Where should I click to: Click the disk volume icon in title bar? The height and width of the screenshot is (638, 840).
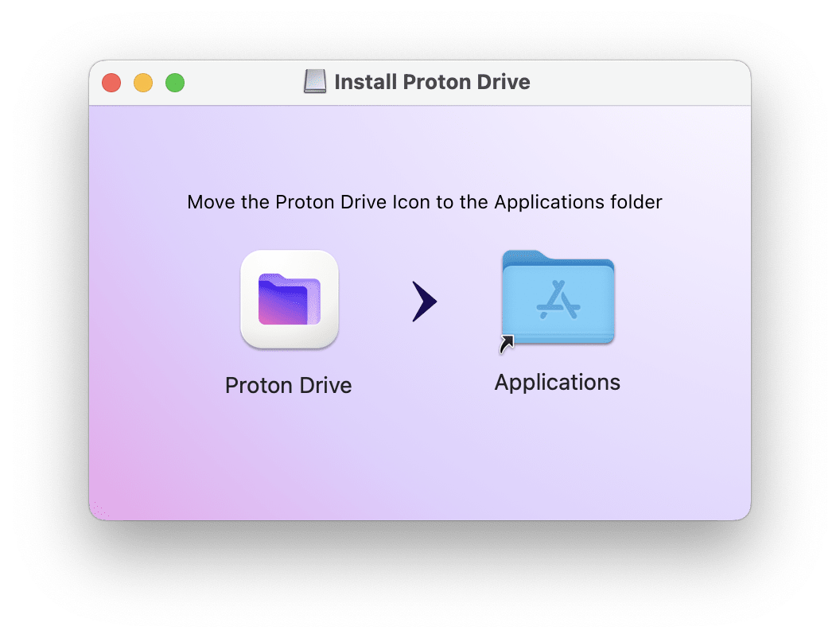pyautogui.click(x=315, y=81)
